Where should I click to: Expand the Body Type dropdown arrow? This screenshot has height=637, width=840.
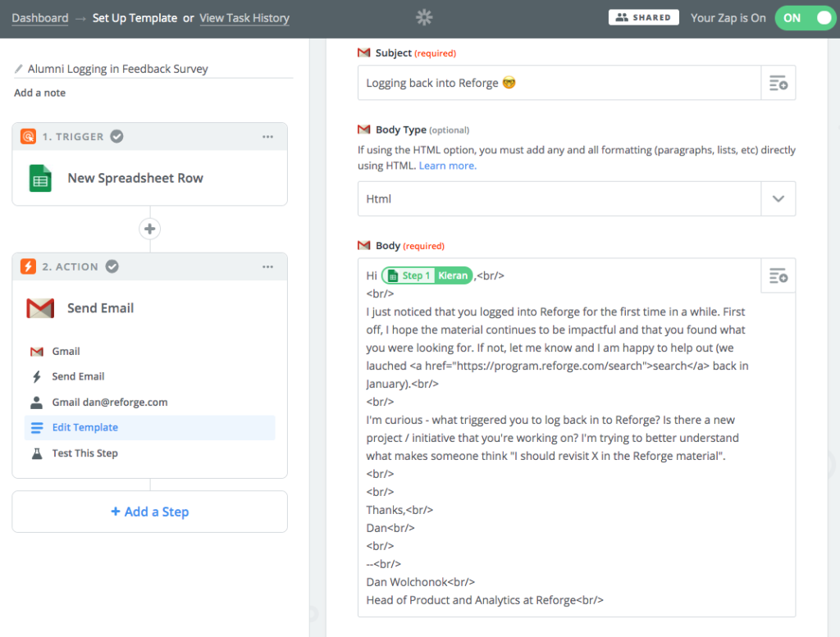[778, 198]
